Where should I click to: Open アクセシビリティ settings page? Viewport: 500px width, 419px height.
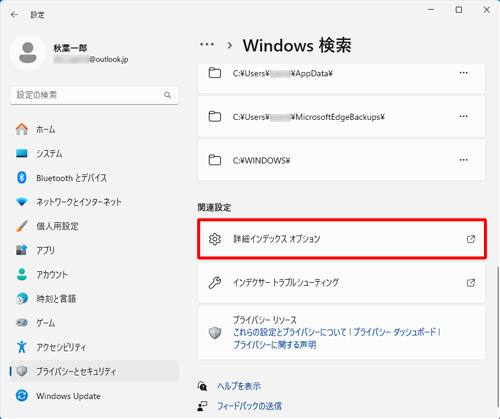[94, 347]
